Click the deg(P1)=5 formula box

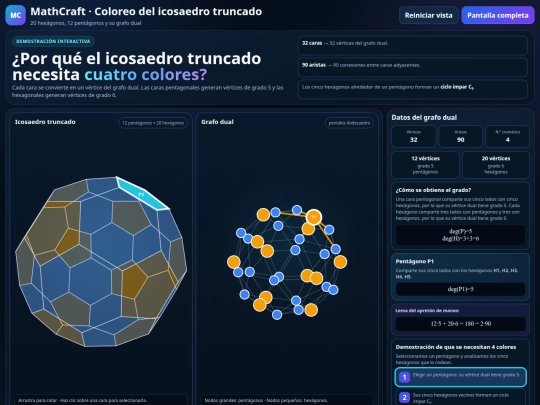pos(460,289)
